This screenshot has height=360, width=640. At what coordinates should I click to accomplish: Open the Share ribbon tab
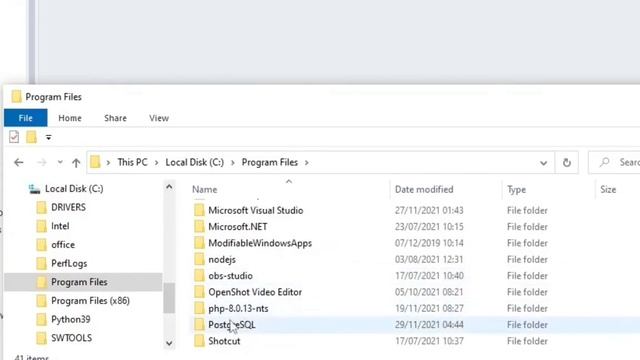coord(115,118)
